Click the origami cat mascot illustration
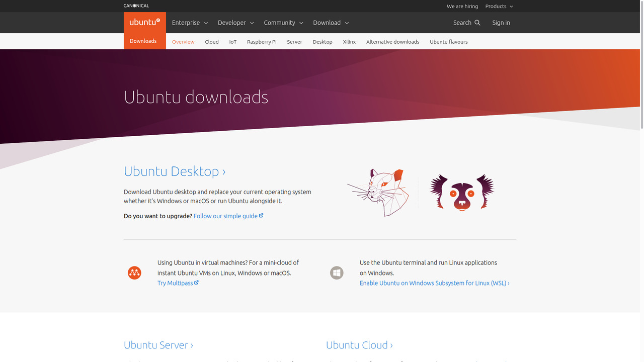This screenshot has height=362, width=644. (x=378, y=193)
